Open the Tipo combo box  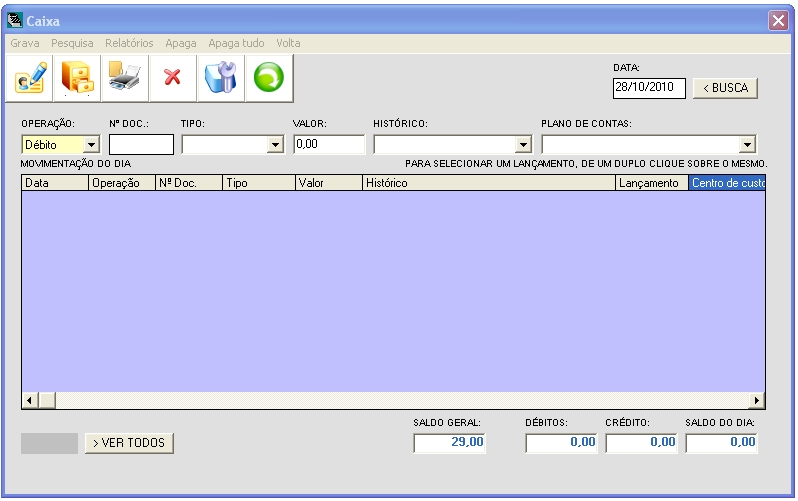point(276,145)
